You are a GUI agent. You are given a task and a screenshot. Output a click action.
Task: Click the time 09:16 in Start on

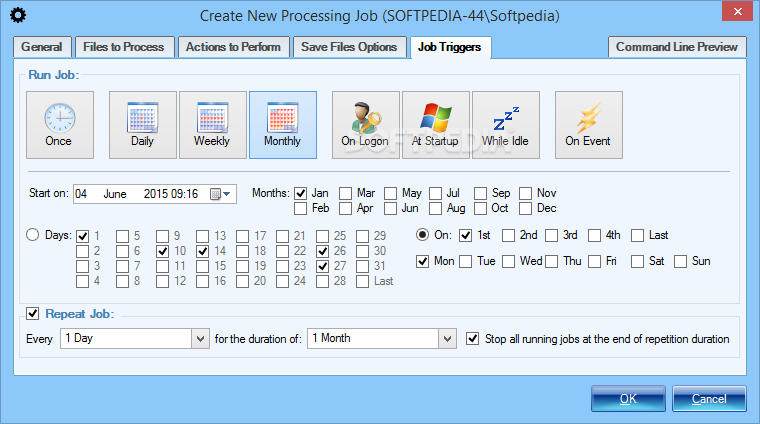[x=184, y=194]
